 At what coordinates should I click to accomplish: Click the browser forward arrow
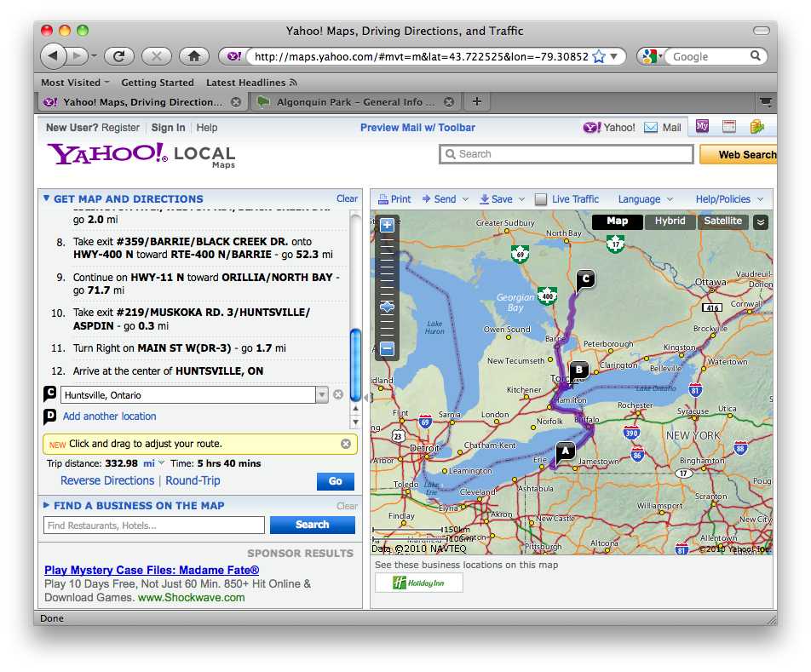click(x=78, y=56)
